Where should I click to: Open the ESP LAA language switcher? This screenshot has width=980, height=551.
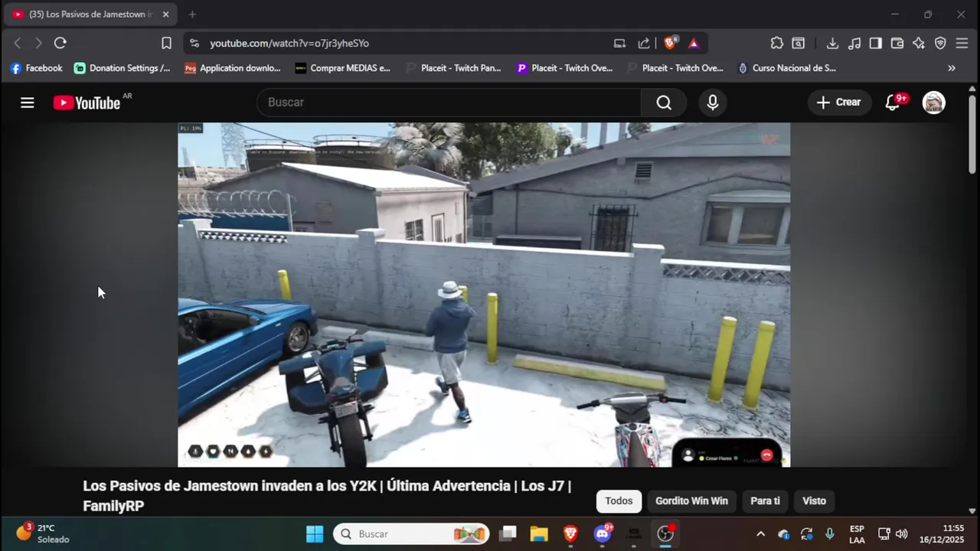[x=857, y=534]
